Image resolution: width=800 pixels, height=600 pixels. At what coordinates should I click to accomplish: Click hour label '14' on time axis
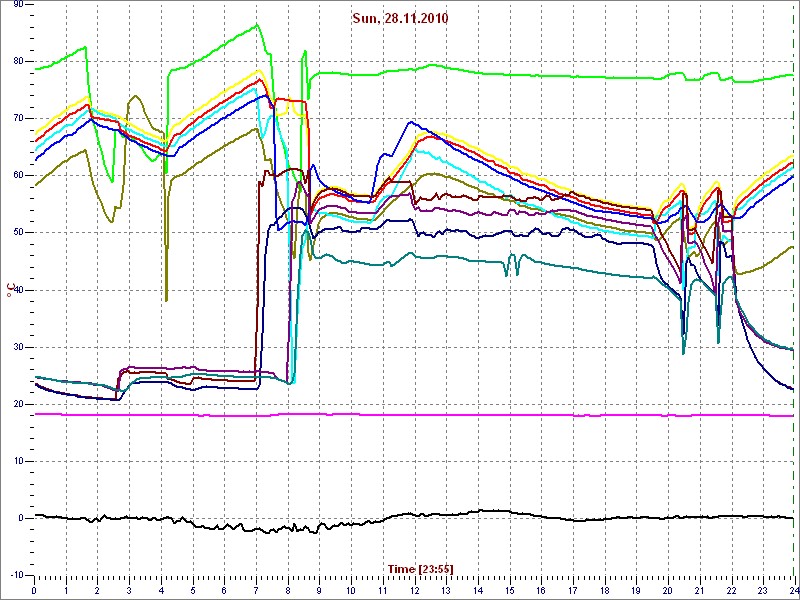pyautogui.click(x=478, y=592)
